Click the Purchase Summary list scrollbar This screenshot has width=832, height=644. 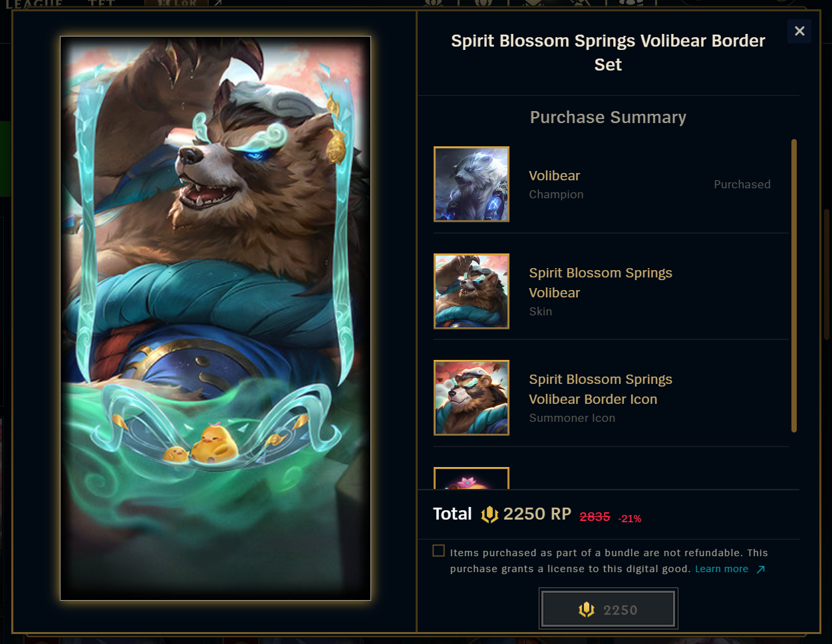click(x=793, y=286)
